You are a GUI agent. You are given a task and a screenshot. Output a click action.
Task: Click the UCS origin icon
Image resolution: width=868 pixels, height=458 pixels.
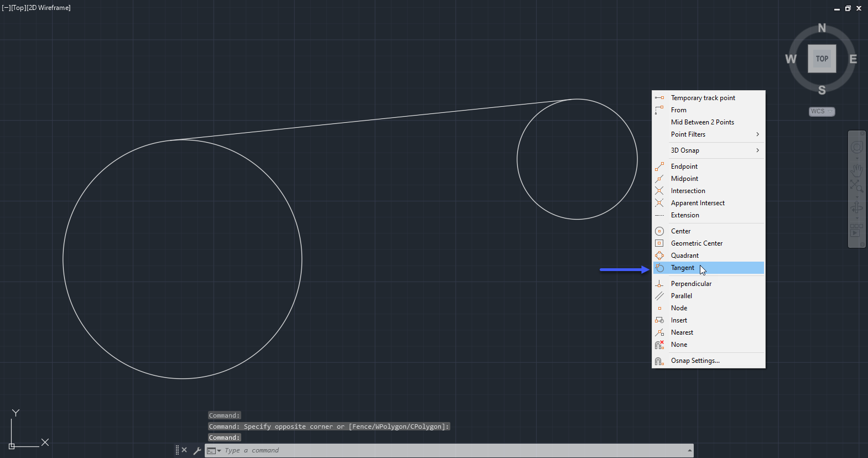point(12,446)
